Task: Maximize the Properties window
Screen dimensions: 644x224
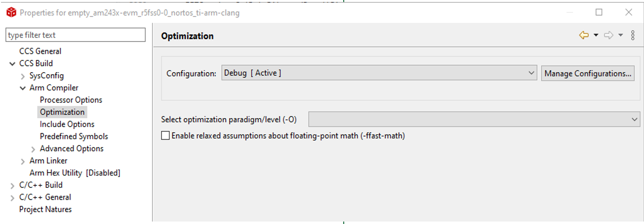Action: tap(599, 12)
